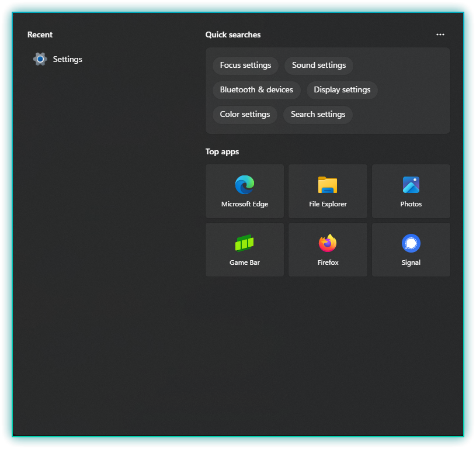The image size is (476, 449).
Task: Select the Sound settings quick search
Action: tap(319, 65)
